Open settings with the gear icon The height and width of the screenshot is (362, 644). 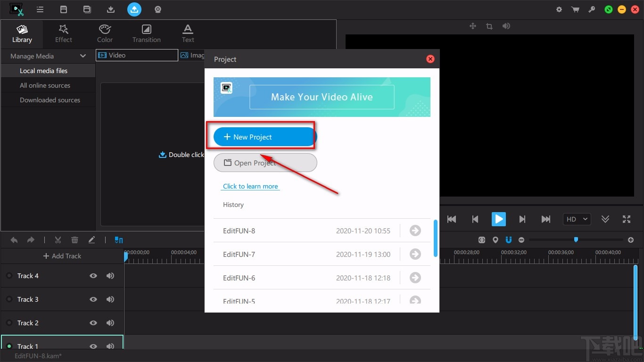click(x=559, y=9)
